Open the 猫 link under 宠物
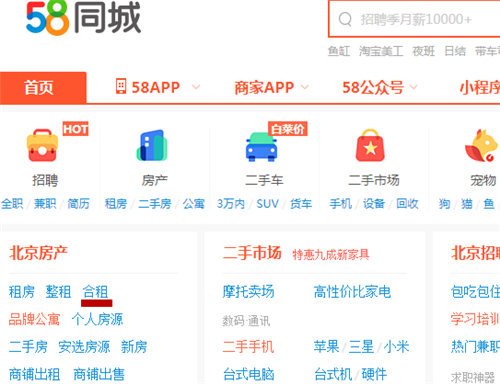500x384 pixels. [x=467, y=204]
